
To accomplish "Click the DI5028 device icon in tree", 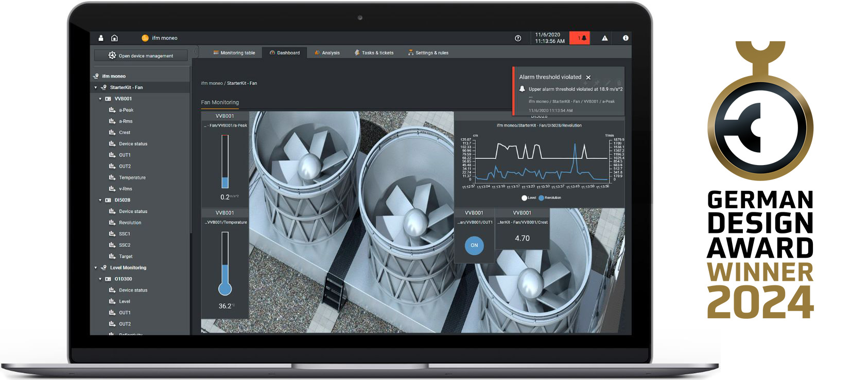I will pyautogui.click(x=108, y=200).
